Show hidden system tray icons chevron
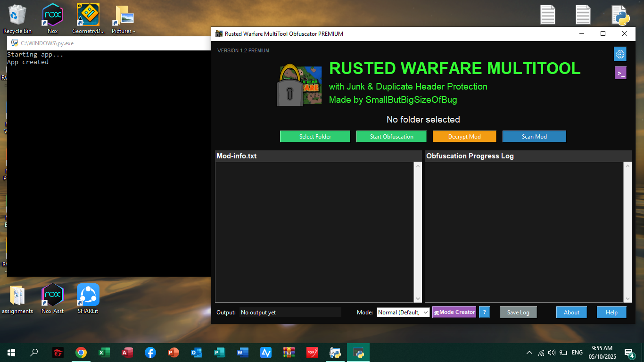Screen dimensions: 644x362 529,353
